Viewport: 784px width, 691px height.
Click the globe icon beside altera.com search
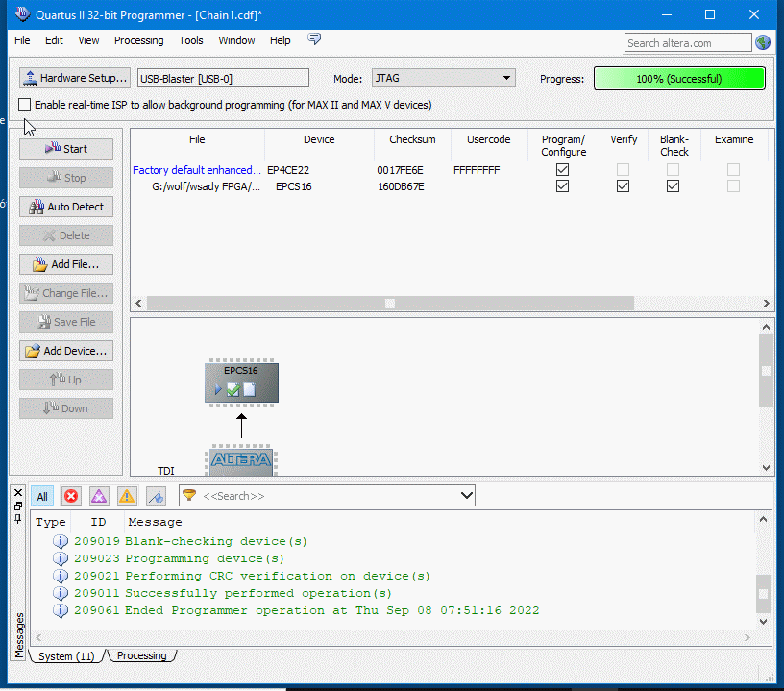pos(763,42)
